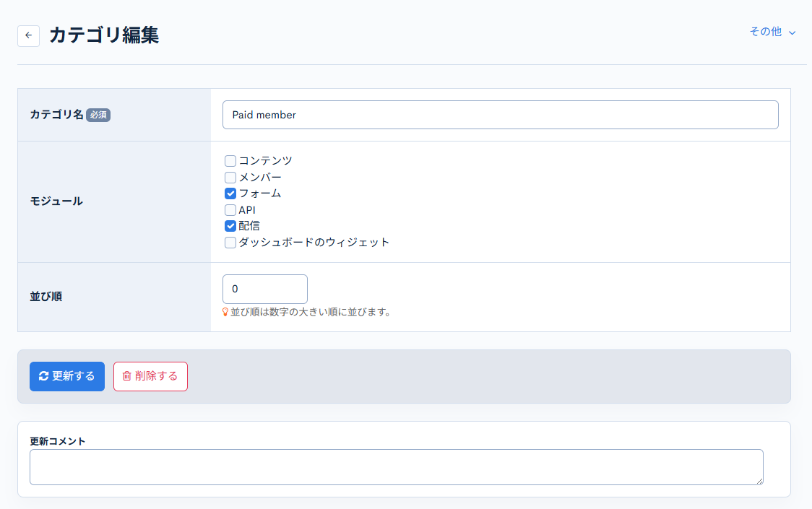812x509 pixels.
Task: Click the 削除する button
Action: (150, 376)
